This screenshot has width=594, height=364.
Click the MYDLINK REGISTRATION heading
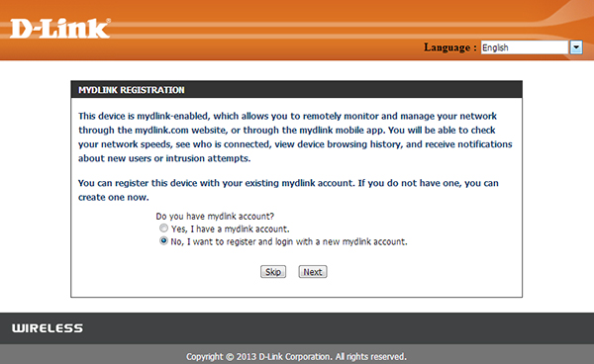pos(132,90)
